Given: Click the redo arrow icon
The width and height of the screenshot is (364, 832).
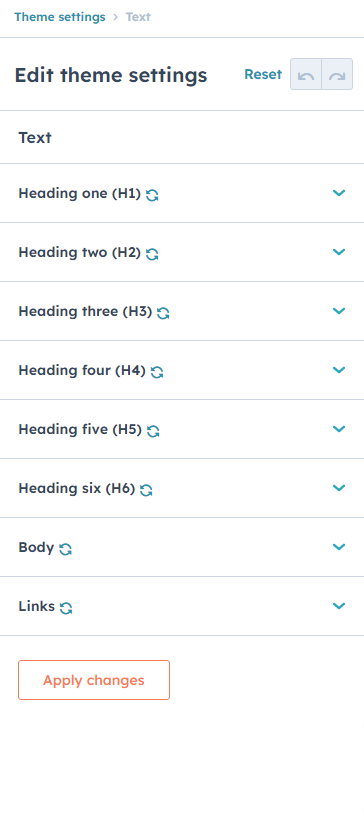Looking at the screenshot, I should pyautogui.click(x=337, y=74).
